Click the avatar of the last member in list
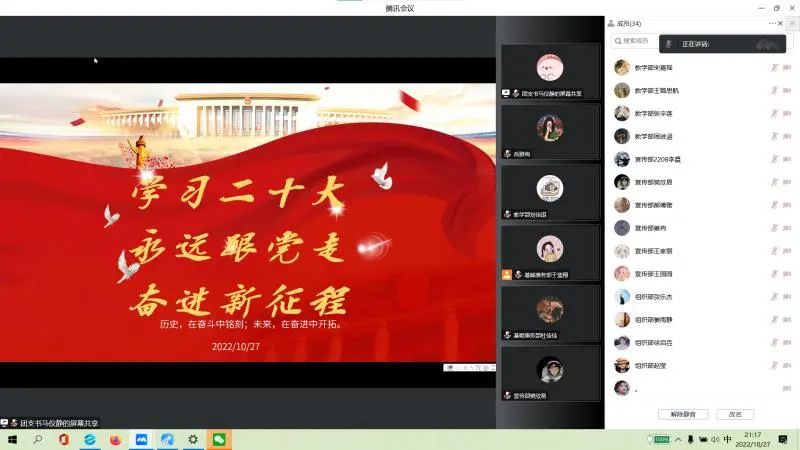Screen dimensions: 800x450 pos(622,388)
